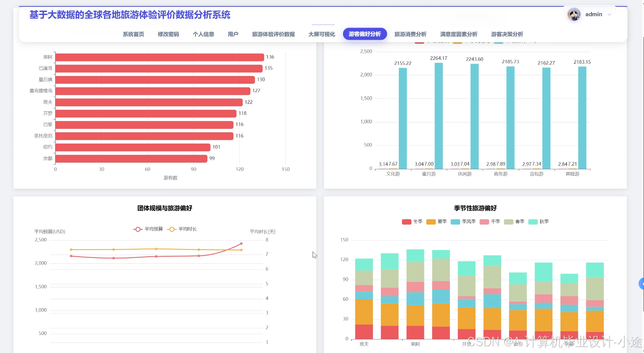Switch to the 系统首页 menu item
The height and width of the screenshot is (353, 644).
click(133, 34)
